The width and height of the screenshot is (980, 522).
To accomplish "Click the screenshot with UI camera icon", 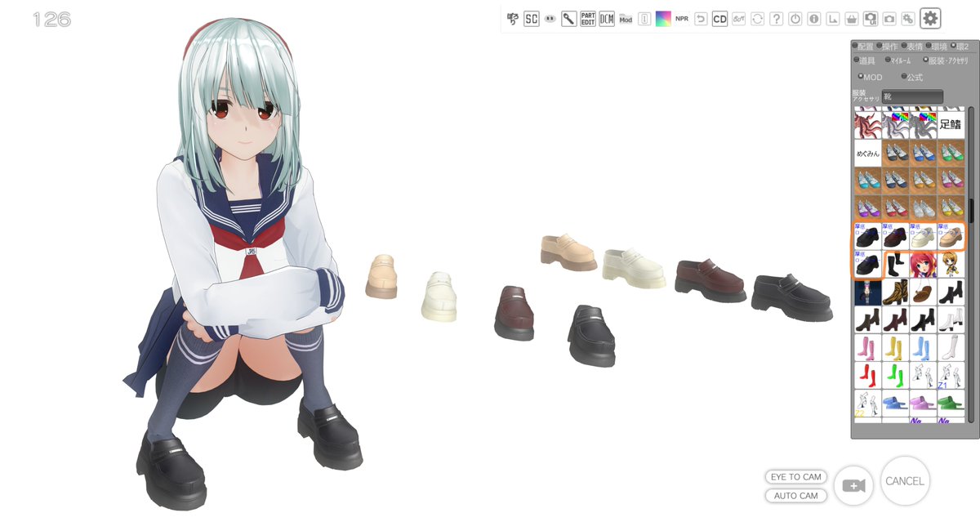I will tap(871, 19).
